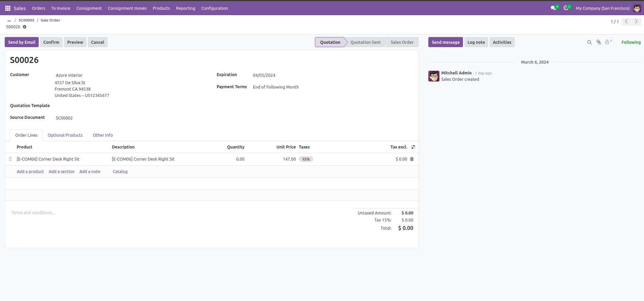This screenshot has width=644, height=301.
Task: Open attachments with the paperclip icon
Action: pos(599,42)
